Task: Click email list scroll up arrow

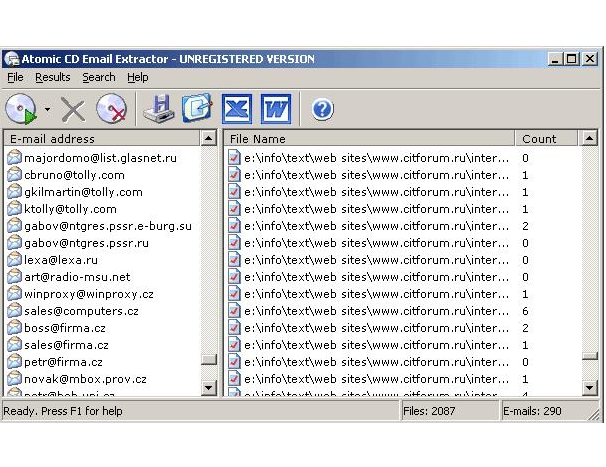Action: [209, 138]
